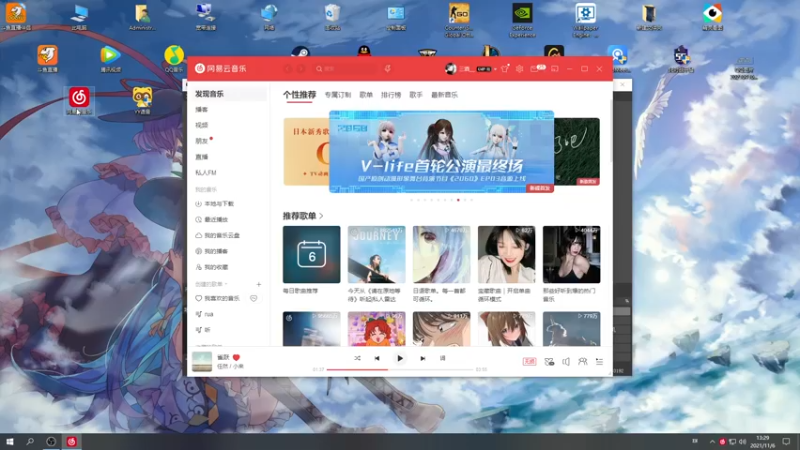Toggle the lyrics 词 display

tap(442, 359)
